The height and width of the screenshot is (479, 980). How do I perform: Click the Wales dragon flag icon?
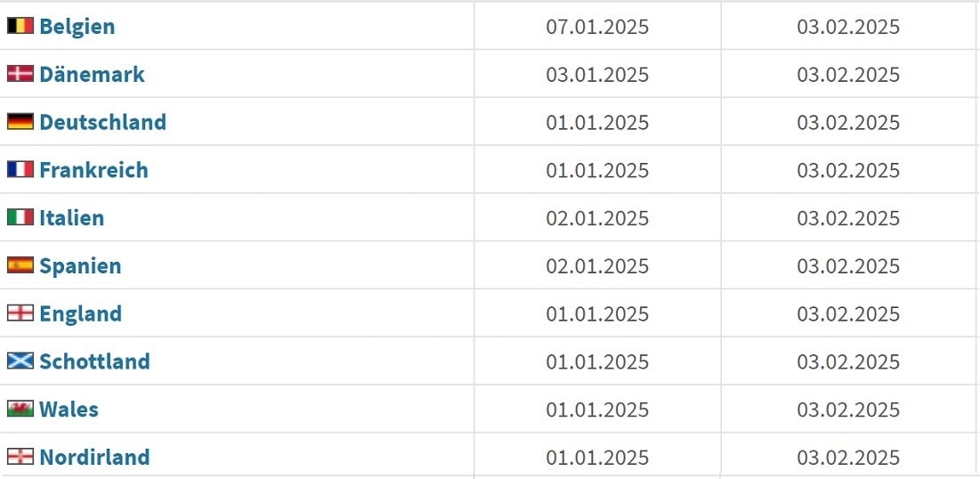(x=20, y=409)
